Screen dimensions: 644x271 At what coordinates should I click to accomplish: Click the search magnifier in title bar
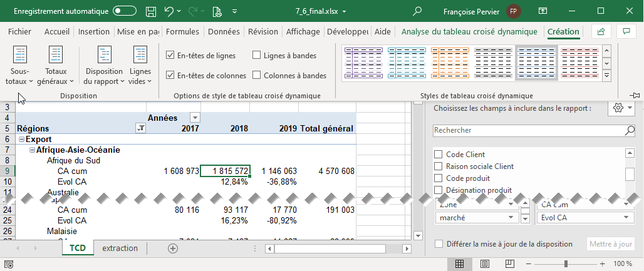[418, 11]
